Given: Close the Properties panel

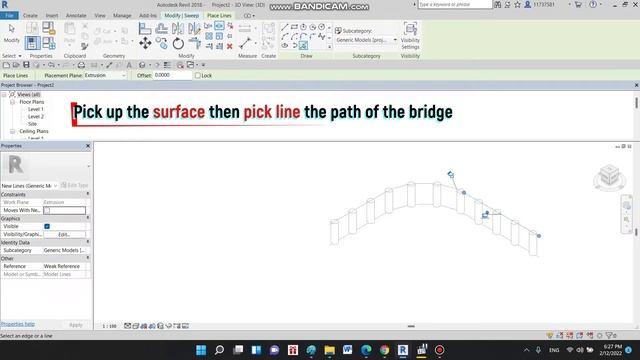Looking at the screenshot, I should pyautogui.click(x=88, y=146).
